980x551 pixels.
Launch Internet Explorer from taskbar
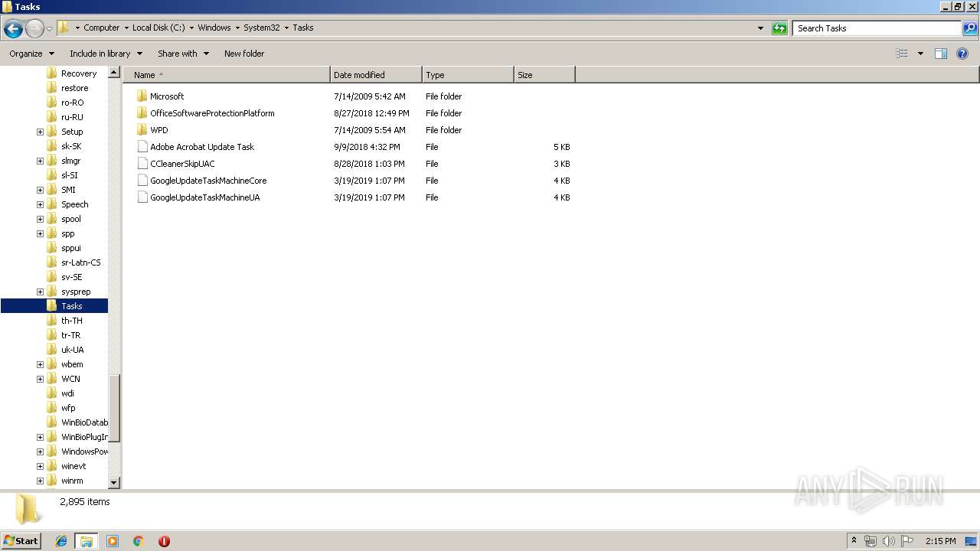(61, 541)
